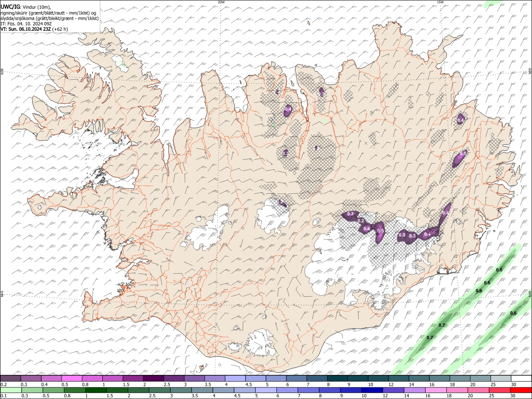532x399 pixels.
Task: Click the '20W' longitude label
Action: click(x=221, y=2)
